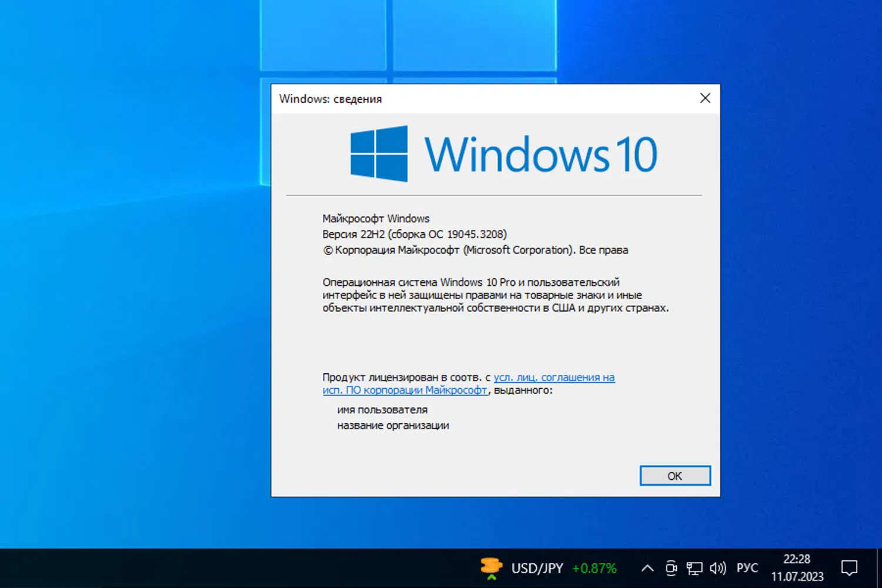Image resolution: width=882 pixels, height=588 pixels.
Task: Click the network status tray icon
Action: (x=694, y=568)
